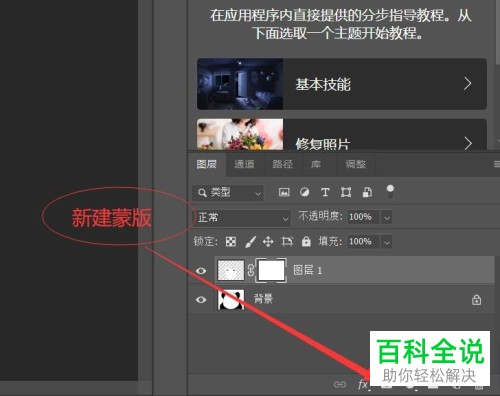Lock all padlock icon next to 填充
The height and width of the screenshot is (396, 500).
[x=306, y=241]
